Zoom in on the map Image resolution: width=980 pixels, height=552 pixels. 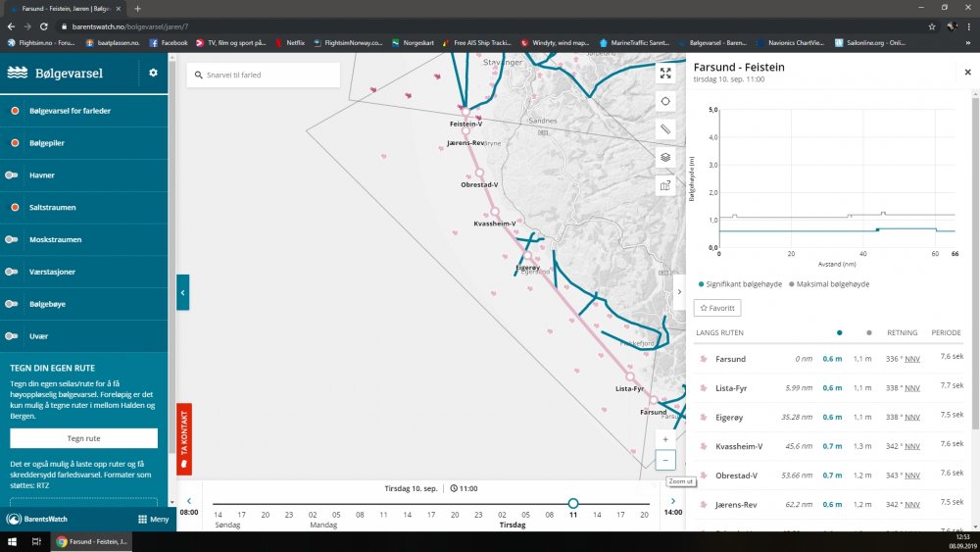tap(665, 439)
